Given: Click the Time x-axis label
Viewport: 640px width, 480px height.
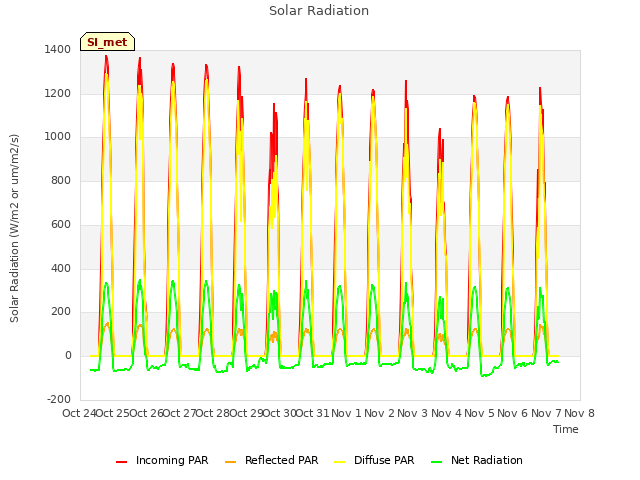Looking at the screenshot, I should click(566, 429).
